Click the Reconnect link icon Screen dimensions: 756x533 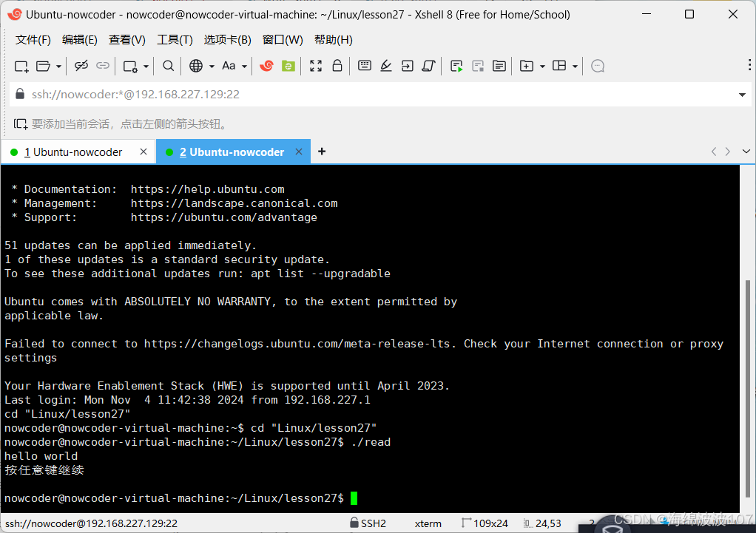point(103,66)
